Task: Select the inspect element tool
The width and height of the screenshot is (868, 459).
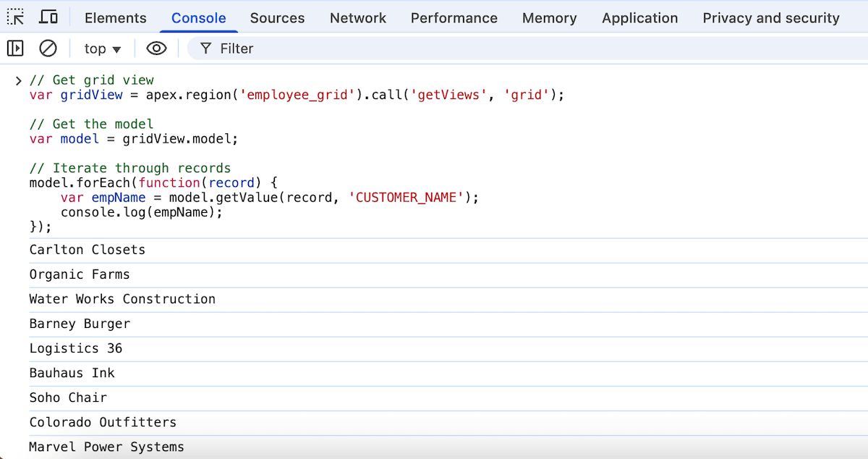Action: tap(14, 16)
